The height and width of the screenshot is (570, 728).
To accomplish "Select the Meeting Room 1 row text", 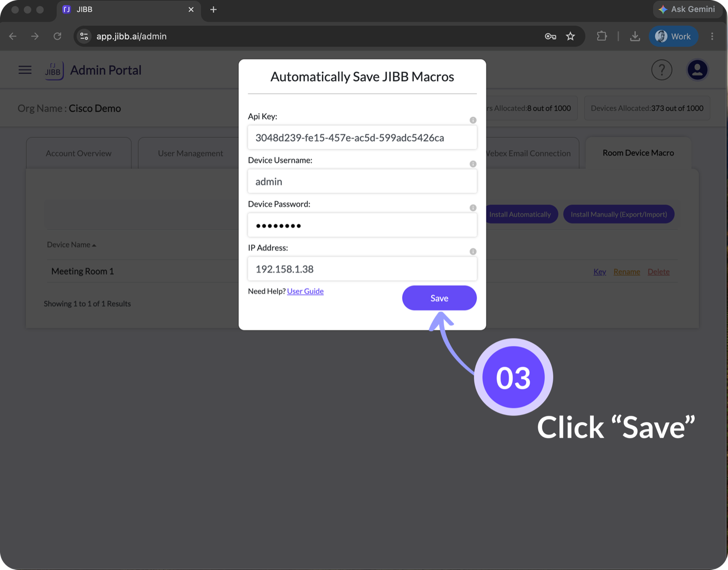I will pyautogui.click(x=82, y=271).
